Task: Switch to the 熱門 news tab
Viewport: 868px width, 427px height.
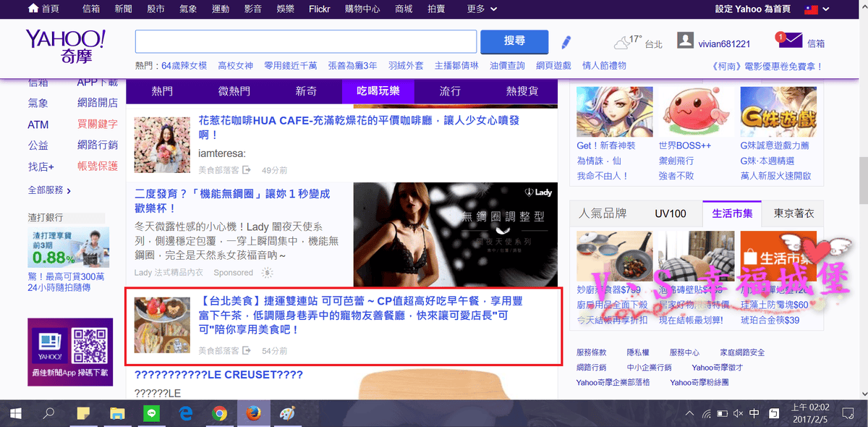Action: [162, 91]
